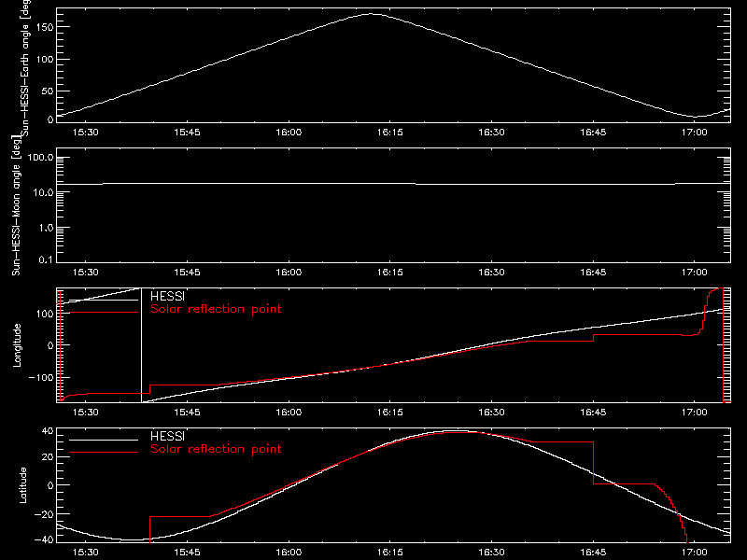Click the 15:30 time label under the Earth angle plot

86,133
